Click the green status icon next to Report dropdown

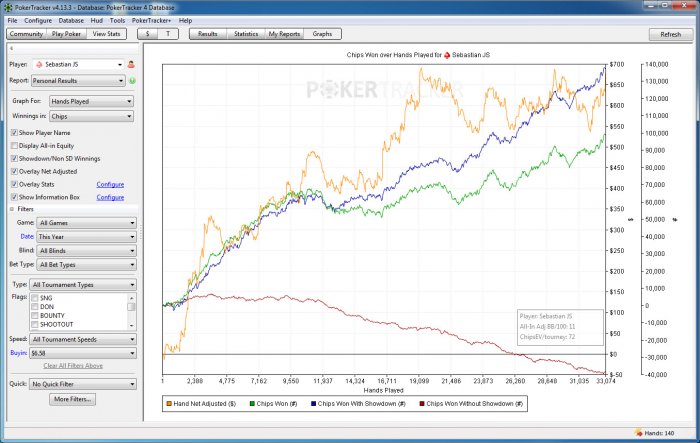tap(132, 81)
